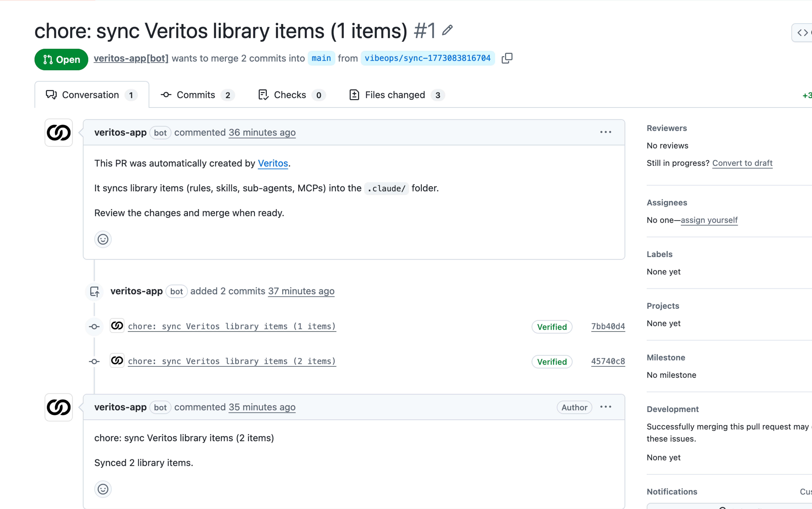This screenshot has width=812, height=509.
Task: Open the Assignees sidebar section
Action: (667, 203)
